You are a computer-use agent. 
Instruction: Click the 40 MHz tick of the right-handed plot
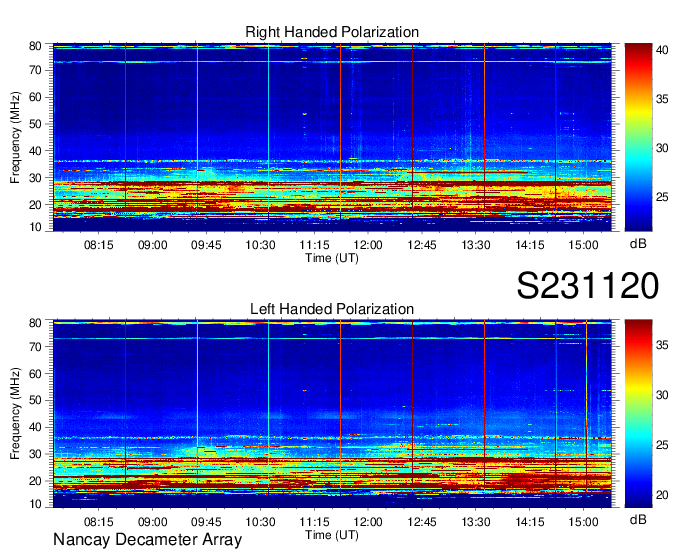pos(35,151)
